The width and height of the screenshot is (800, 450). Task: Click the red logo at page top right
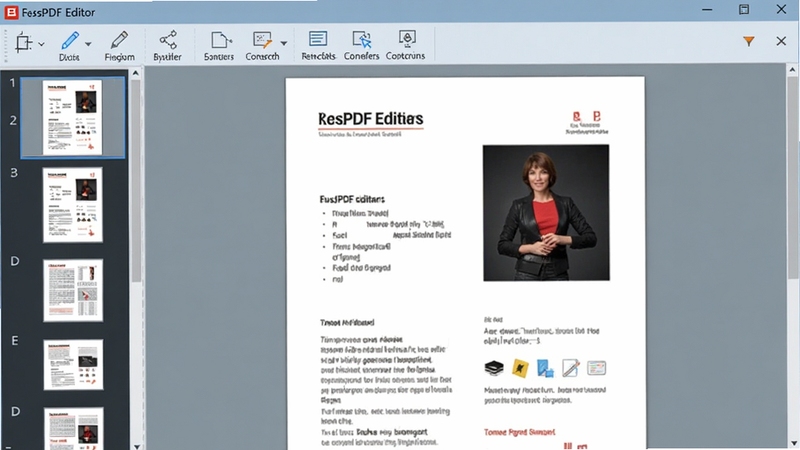[587, 117]
